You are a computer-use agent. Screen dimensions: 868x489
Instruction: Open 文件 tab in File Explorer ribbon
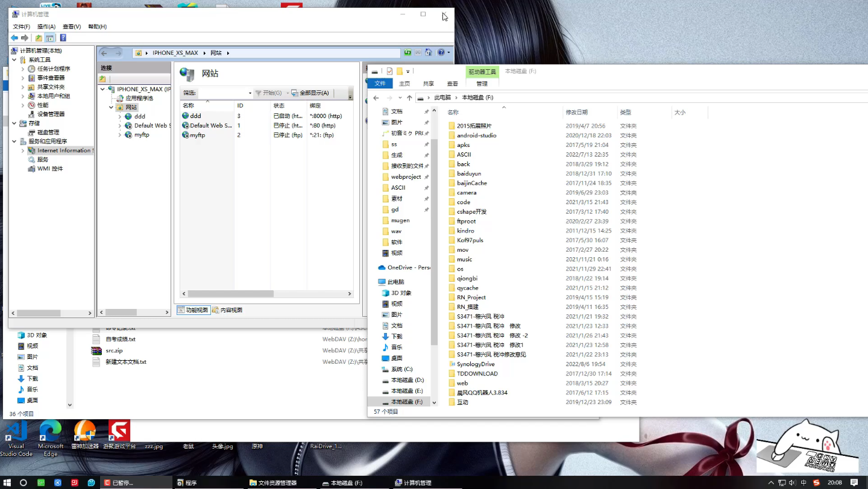pyautogui.click(x=380, y=84)
